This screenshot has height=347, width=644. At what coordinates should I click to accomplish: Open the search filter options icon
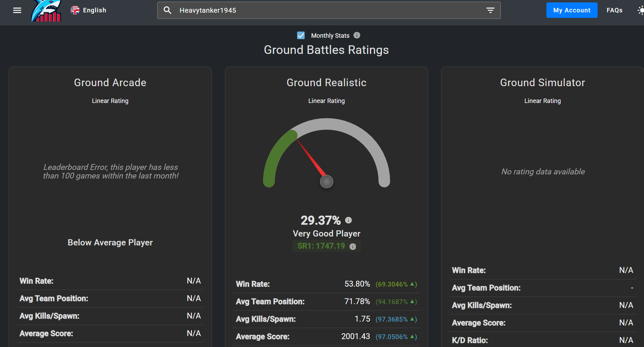490,10
